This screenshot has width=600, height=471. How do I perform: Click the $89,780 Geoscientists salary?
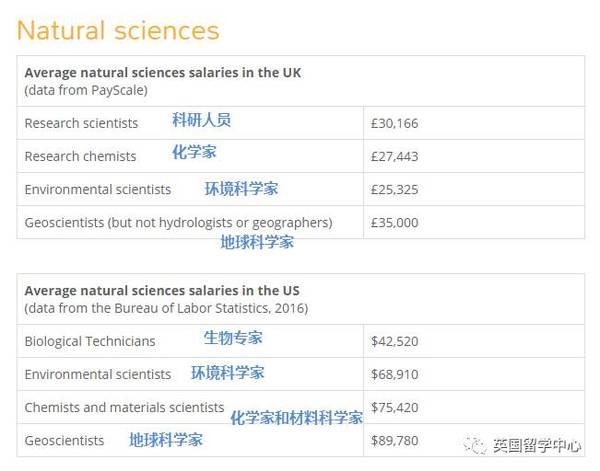coord(395,440)
